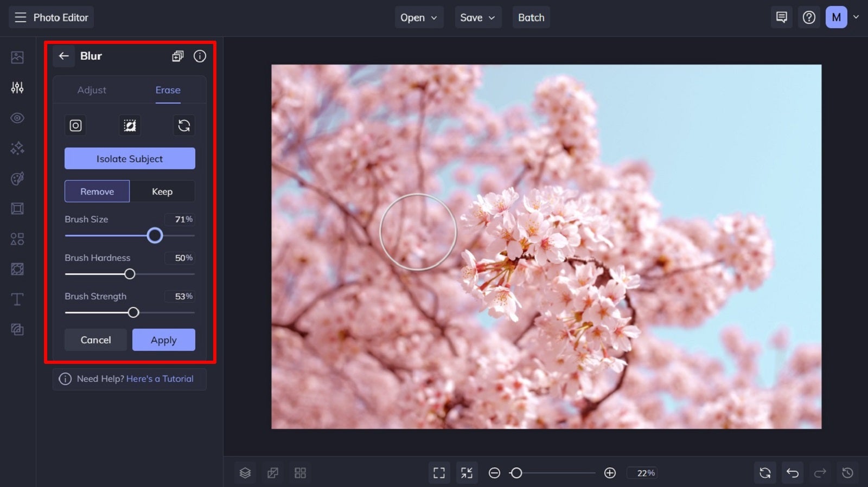Click the reset erase mask icon

(x=184, y=125)
